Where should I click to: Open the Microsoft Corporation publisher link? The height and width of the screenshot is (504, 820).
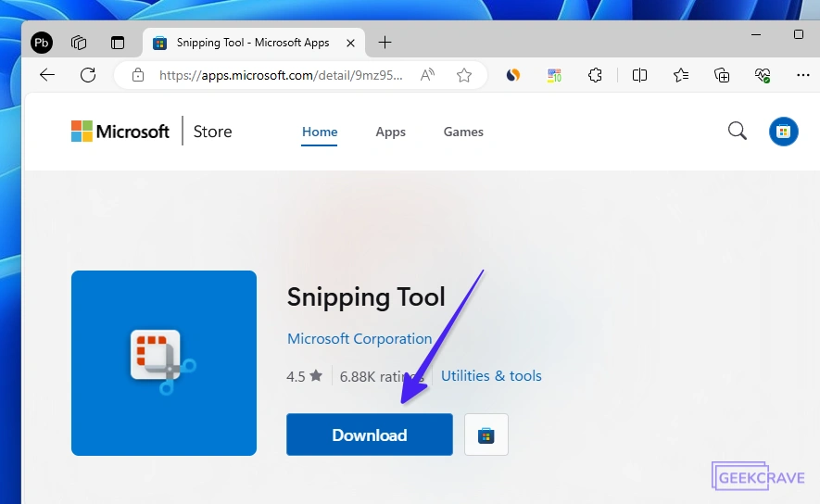click(360, 339)
